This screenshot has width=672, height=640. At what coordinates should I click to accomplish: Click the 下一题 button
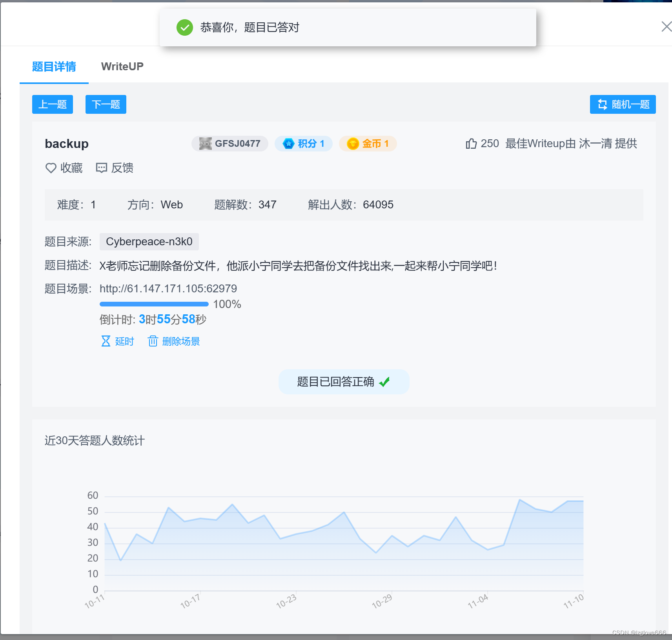click(x=106, y=104)
